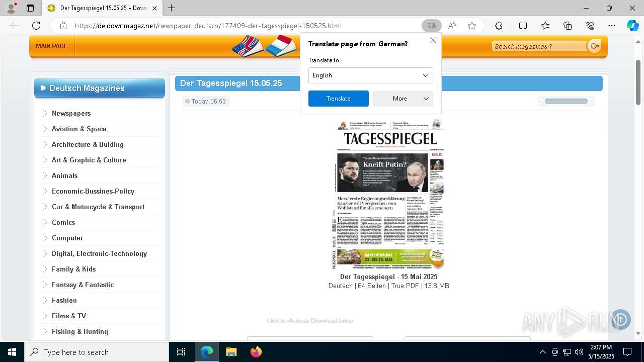This screenshot has height=362, width=644.
Task: Refresh the current page
Action: point(36,26)
